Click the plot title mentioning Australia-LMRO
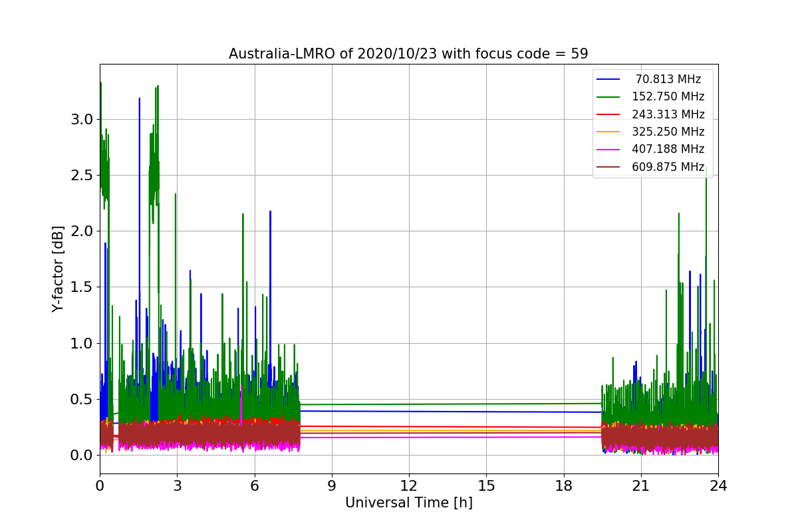Viewport: 798px width, 532px height. [408, 54]
